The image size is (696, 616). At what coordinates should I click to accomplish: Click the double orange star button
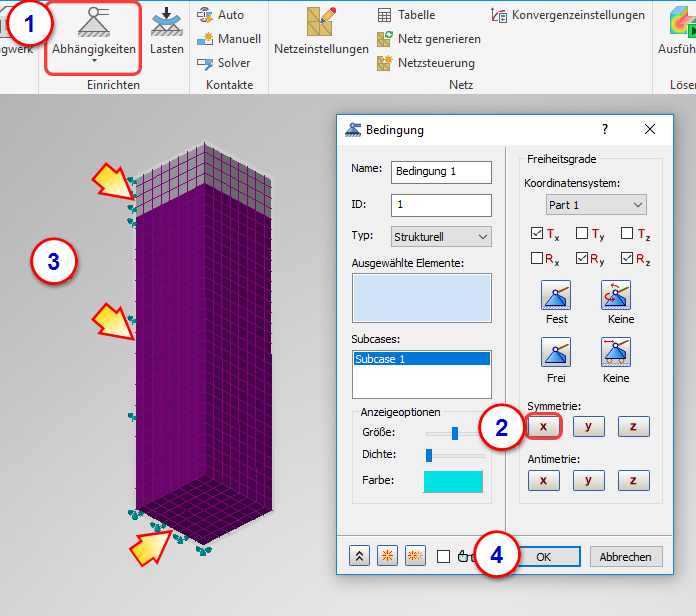(x=415, y=556)
